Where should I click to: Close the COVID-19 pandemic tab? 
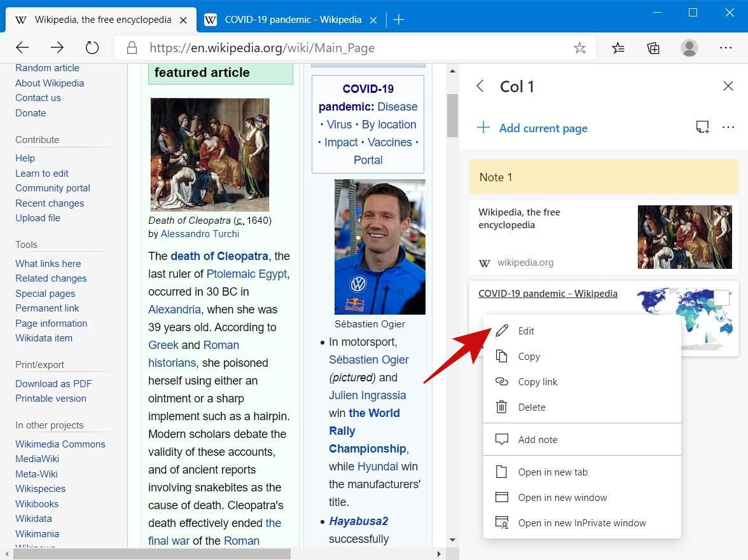point(373,20)
